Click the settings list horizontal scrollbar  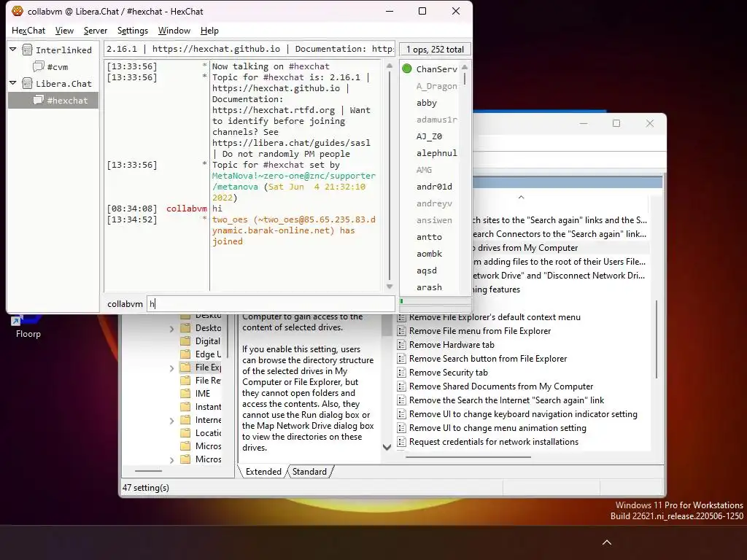point(468,457)
